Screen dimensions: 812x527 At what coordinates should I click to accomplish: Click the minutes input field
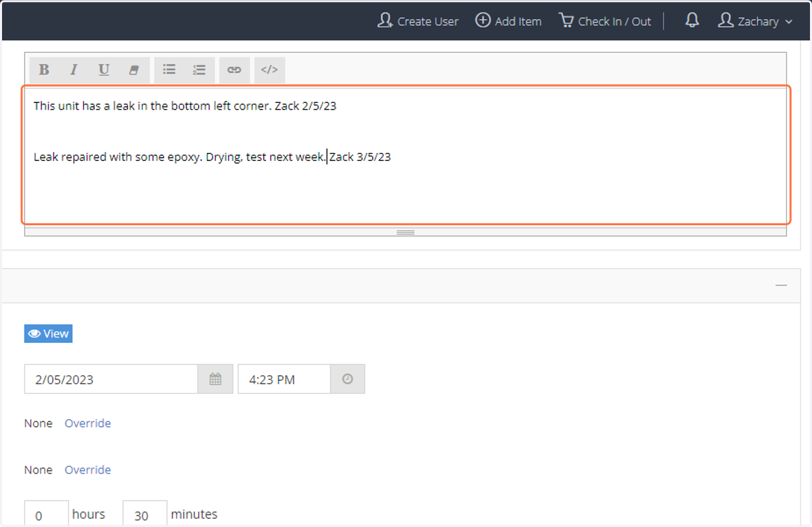[145, 514]
